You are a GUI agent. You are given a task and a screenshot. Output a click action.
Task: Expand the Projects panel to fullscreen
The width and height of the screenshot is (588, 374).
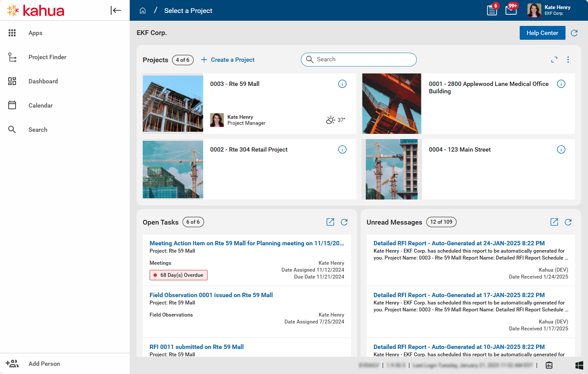(x=554, y=60)
